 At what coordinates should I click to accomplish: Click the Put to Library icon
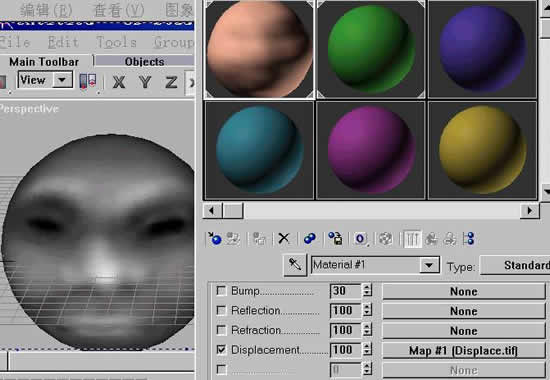click(335, 239)
